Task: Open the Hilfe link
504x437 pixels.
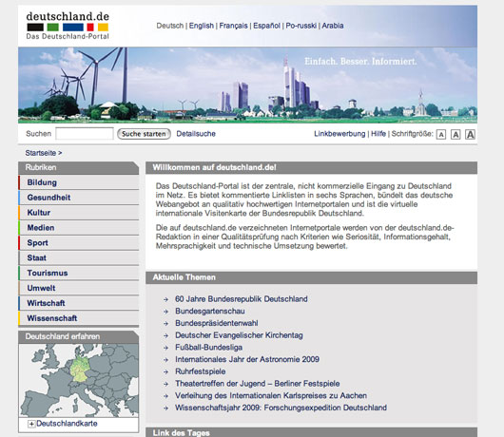Action: [378, 134]
